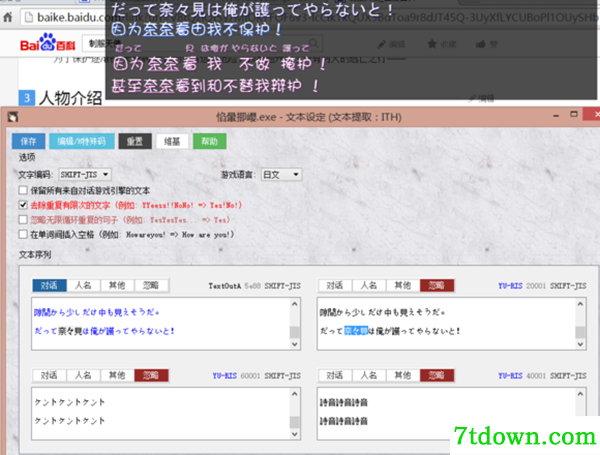Open the Baidu Baike logo
This screenshot has height=455, width=600.
pyautogui.click(x=48, y=42)
